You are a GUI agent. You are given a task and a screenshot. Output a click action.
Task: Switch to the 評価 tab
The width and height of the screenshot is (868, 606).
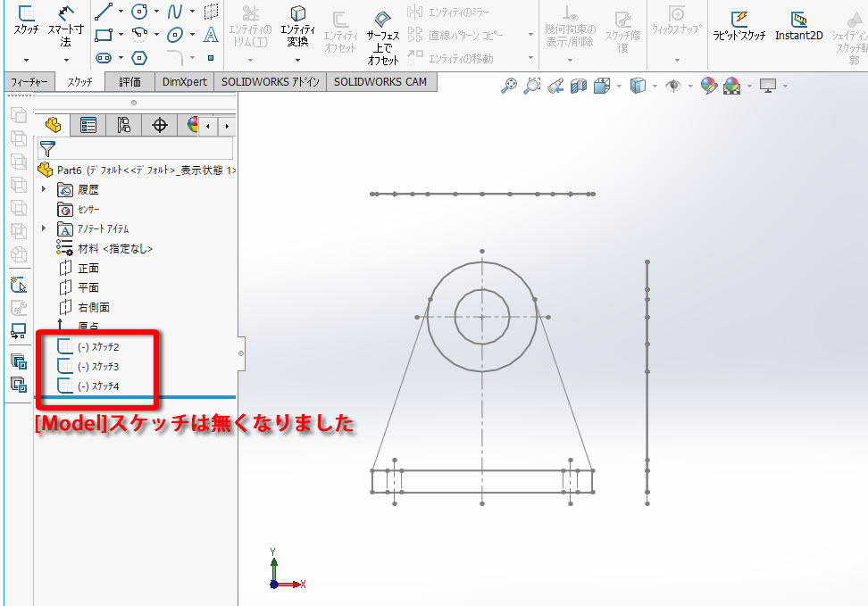(x=129, y=82)
